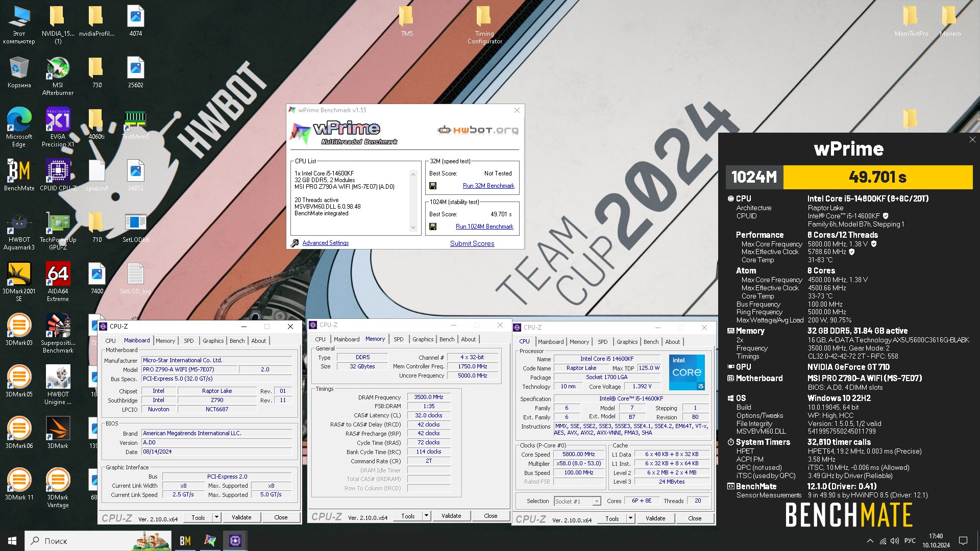Open Monero desktop folder
Screen dimensions: 980x551
(950, 20)
